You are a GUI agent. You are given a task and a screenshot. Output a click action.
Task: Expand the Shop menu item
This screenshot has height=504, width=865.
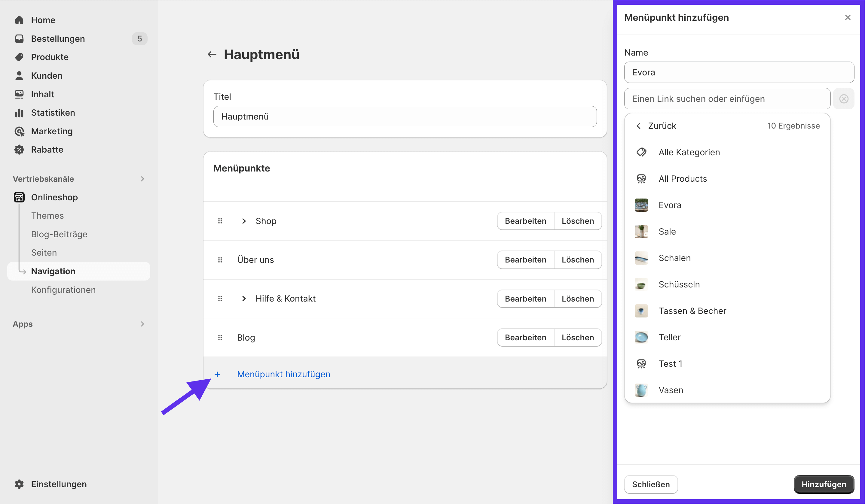click(x=244, y=221)
